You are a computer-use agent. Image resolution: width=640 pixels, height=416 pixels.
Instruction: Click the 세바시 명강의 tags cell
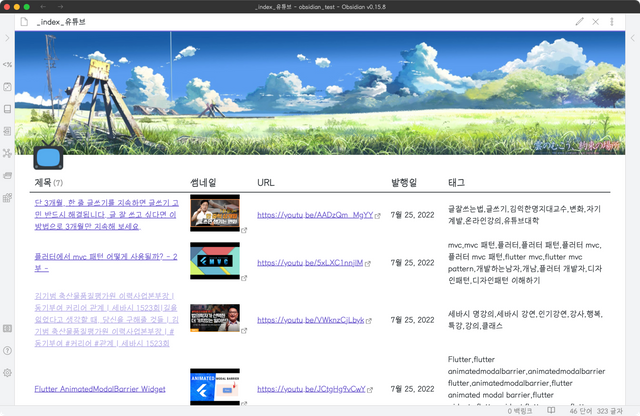click(525, 320)
